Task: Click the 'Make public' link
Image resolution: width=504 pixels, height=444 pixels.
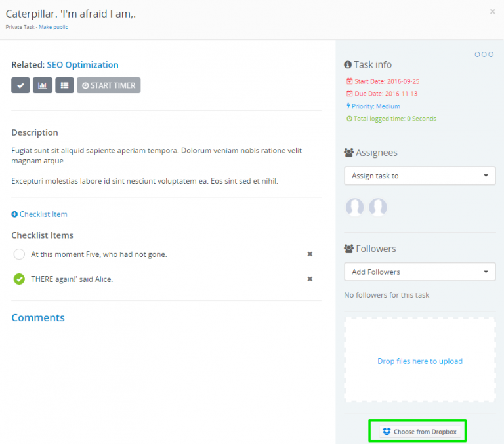Action: (53, 27)
